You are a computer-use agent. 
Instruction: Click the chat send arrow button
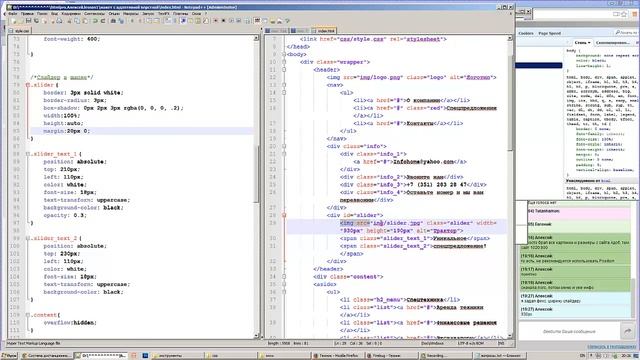(628, 331)
